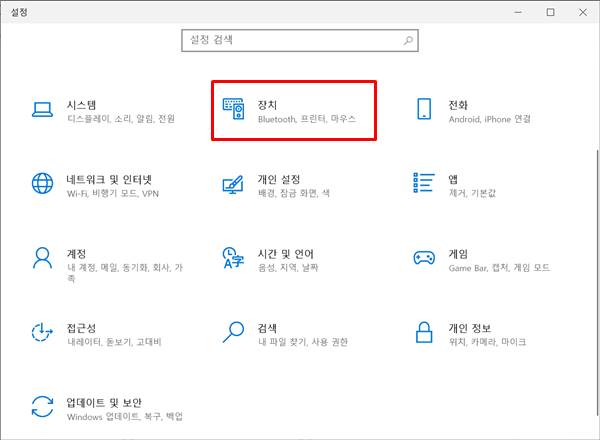Screen dimensions: 600x440
Task: Click the '음성, 지역, 날짜' description
Action: click(x=288, y=267)
